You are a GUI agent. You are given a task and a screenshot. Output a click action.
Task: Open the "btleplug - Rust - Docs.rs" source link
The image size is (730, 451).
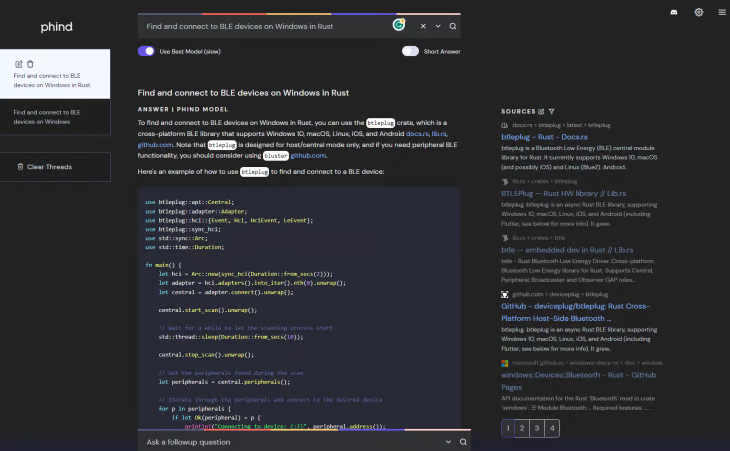[544, 137]
